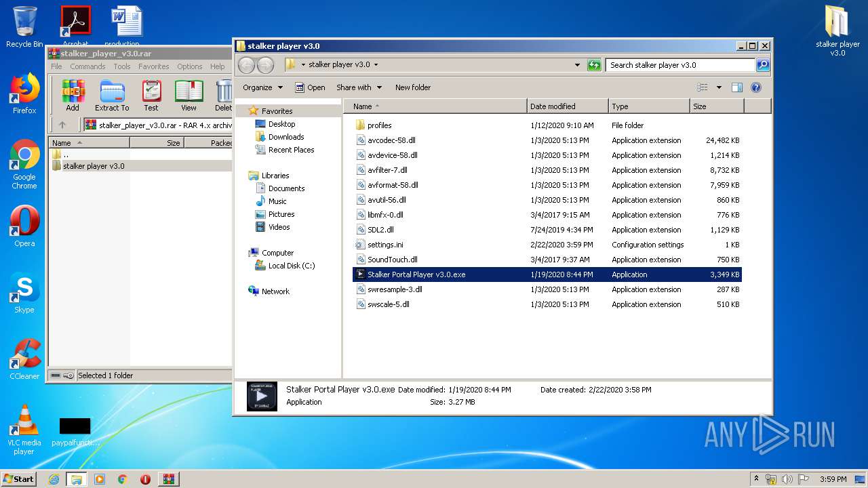Select Extract To in WinRAR toolbar
868x488 pixels.
point(112,96)
